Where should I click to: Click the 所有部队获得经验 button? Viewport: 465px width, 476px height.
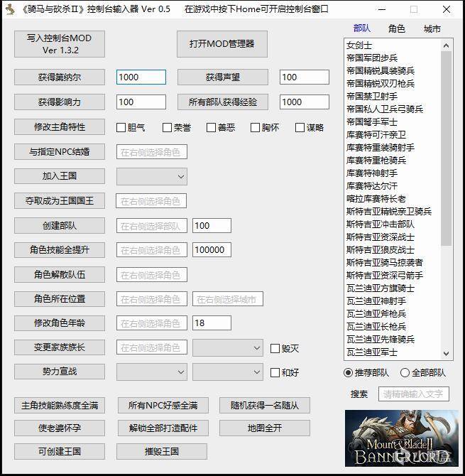click(223, 102)
